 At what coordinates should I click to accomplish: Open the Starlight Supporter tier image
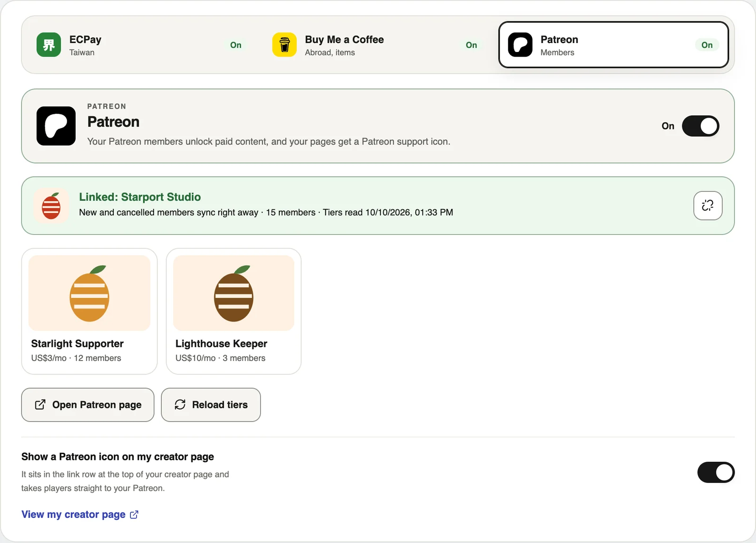(89, 293)
